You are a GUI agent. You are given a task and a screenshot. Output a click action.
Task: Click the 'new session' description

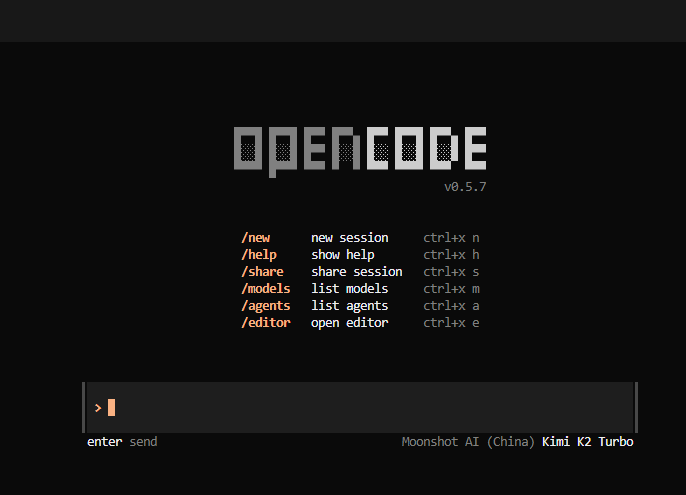tap(350, 238)
